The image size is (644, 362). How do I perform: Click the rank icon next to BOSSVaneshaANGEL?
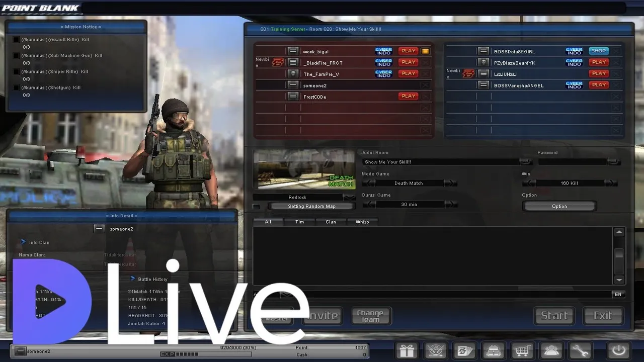(484, 85)
